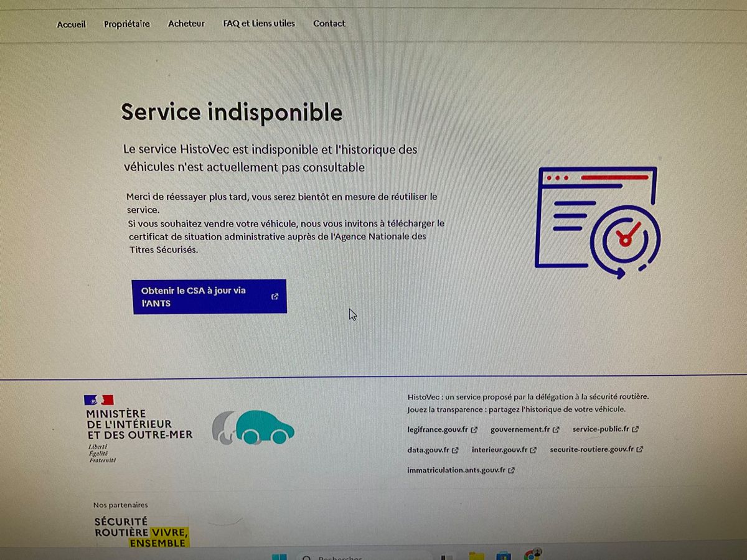Image resolution: width=747 pixels, height=560 pixels.
Task: Click the browser window with clock illustration
Action: click(597, 223)
